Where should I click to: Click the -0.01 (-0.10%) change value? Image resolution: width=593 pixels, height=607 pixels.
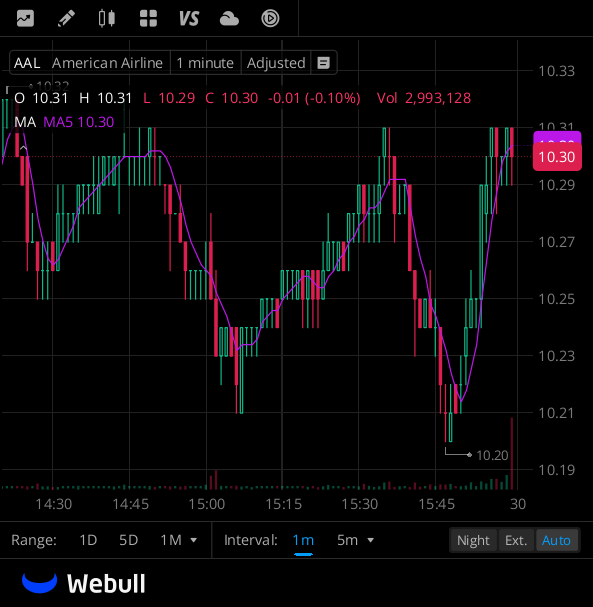click(x=314, y=98)
